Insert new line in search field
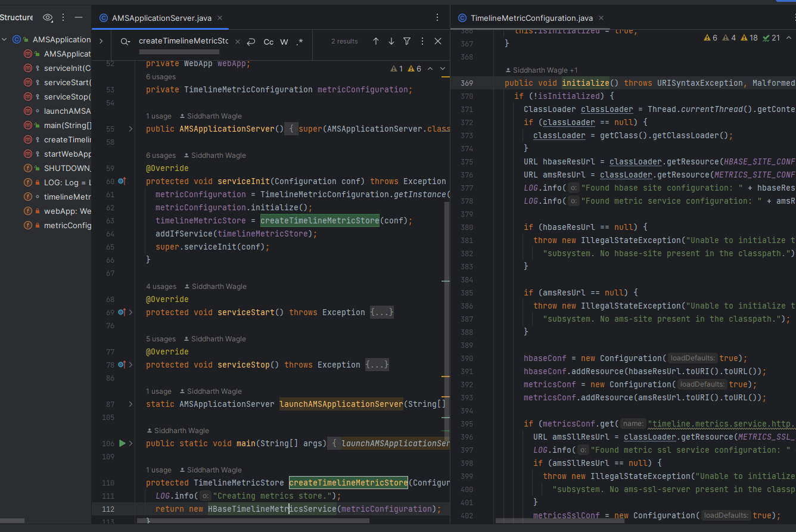This screenshot has height=532, width=796. coord(251,41)
